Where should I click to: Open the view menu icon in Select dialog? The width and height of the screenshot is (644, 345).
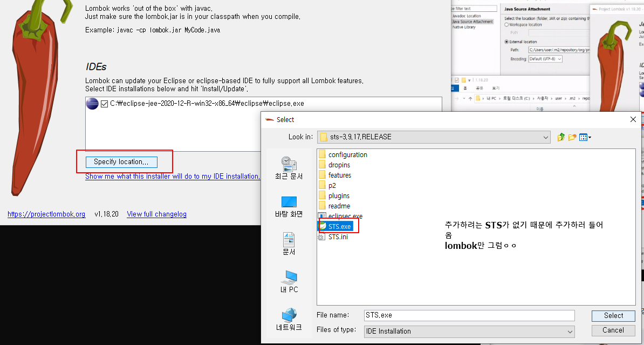coord(585,137)
